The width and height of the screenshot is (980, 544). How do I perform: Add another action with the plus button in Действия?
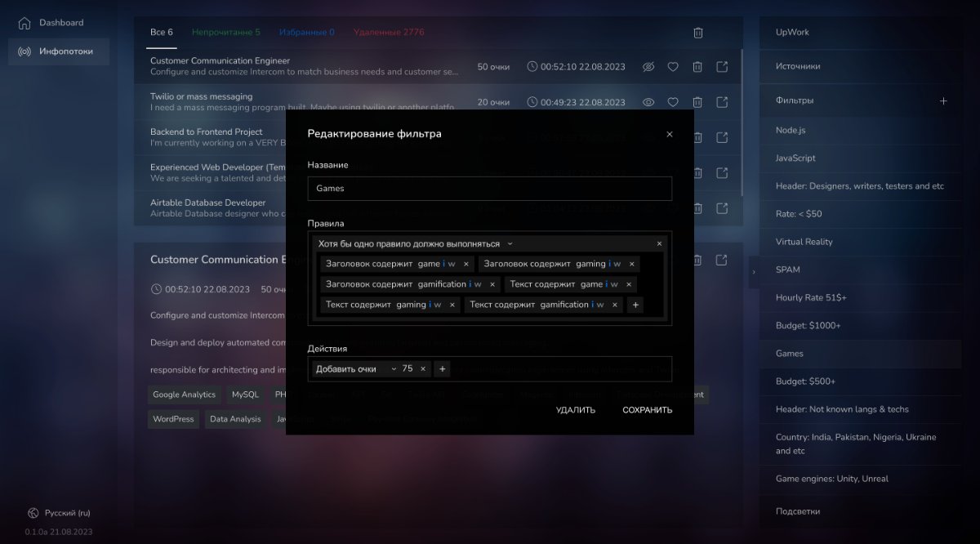click(x=442, y=369)
